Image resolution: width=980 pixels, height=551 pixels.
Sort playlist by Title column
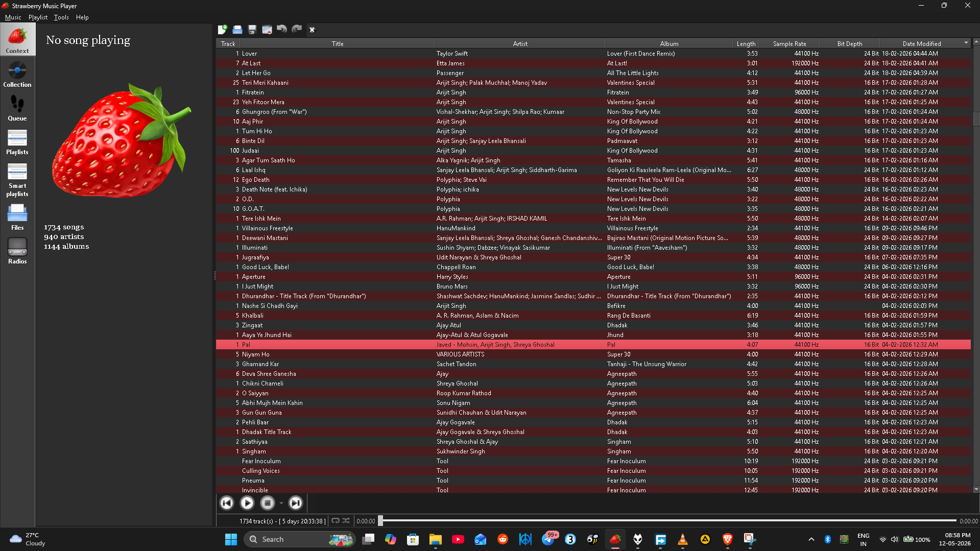[x=338, y=44]
